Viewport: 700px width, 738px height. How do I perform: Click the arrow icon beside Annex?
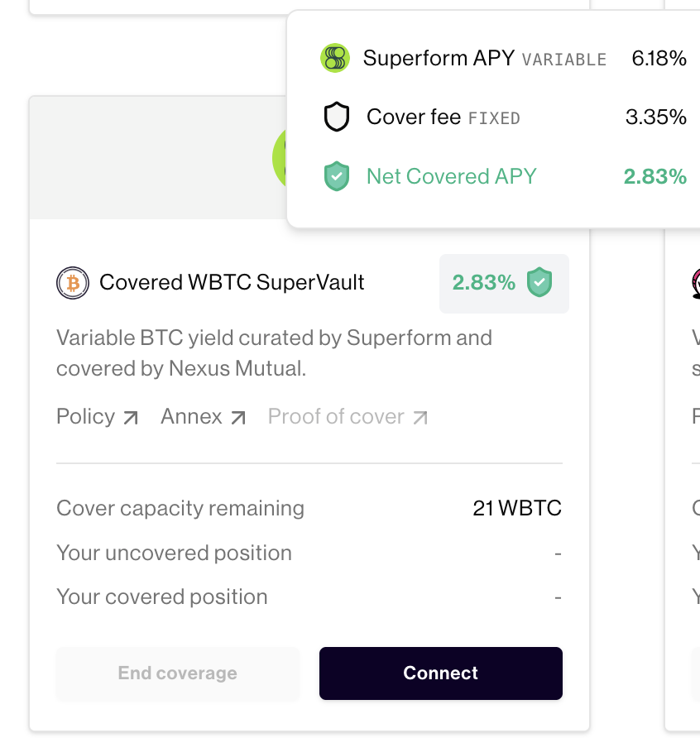238,418
